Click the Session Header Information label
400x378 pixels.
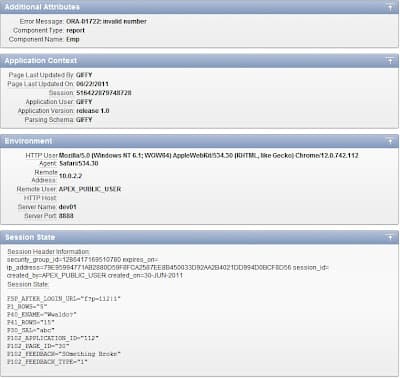pyautogui.click(x=48, y=252)
